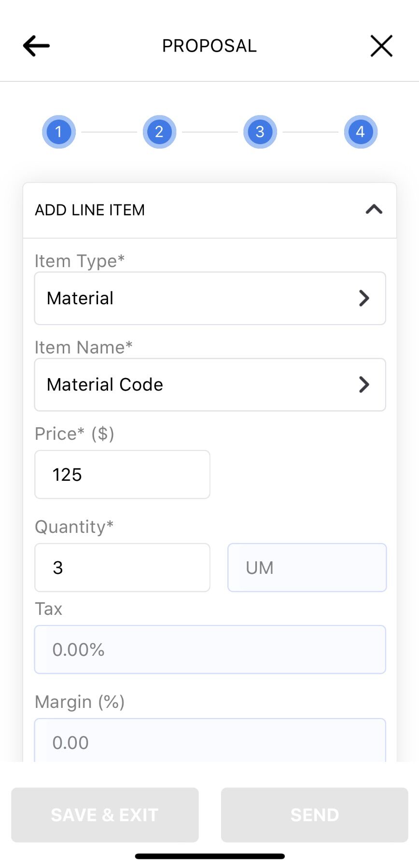Tap the Add Line Item header title
The width and height of the screenshot is (419, 868).
click(90, 210)
